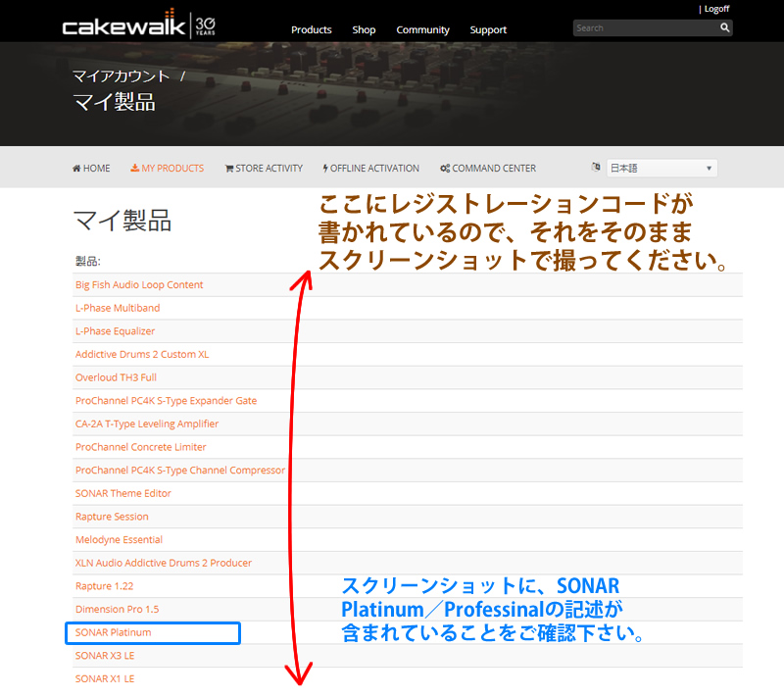This screenshot has width=784, height=697.
Task: Open the 日本語 language dropdown
Action: [x=662, y=168]
